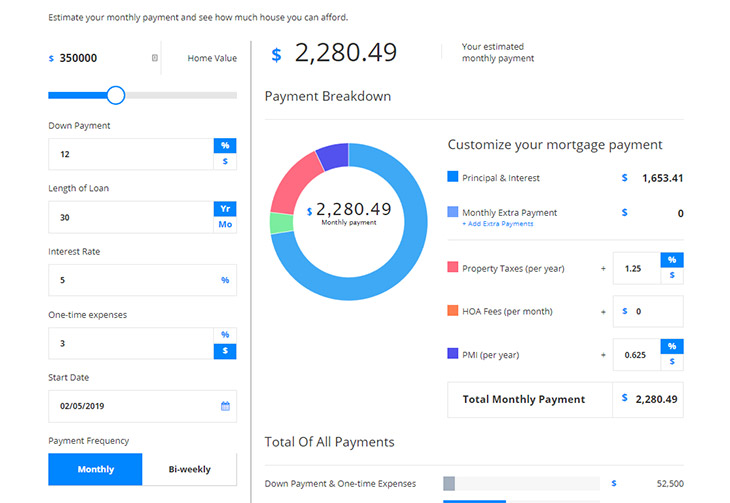The width and height of the screenshot is (730, 503).
Task: Click the Home Value slider handle
Action: pos(116,95)
